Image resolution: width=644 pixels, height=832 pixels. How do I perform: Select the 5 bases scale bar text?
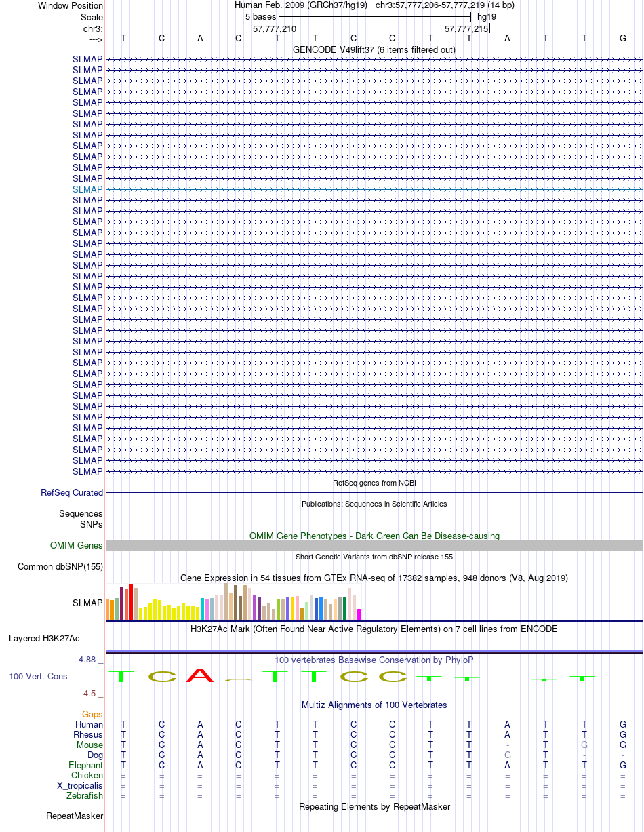[260, 16]
